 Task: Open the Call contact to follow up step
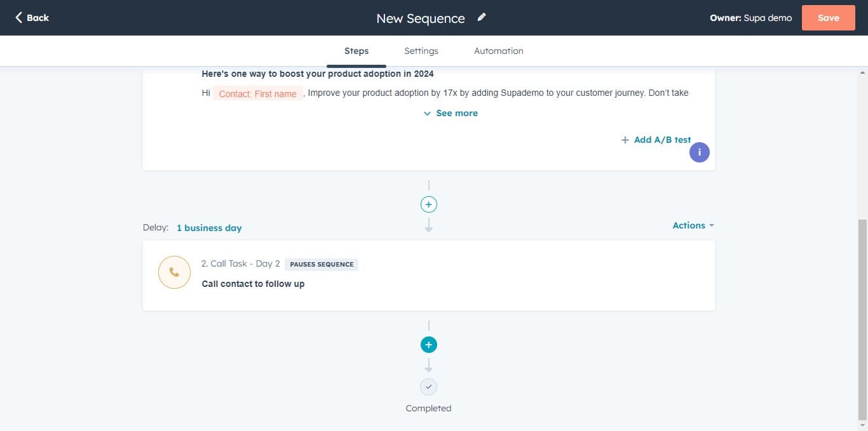click(253, 284)
